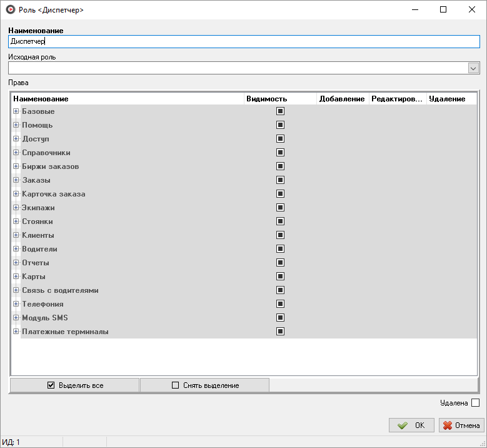This screenshot has width=487, height=448.
Task: Confirm with the OK button
Action: pyautogui.click(x=411, y=425)
